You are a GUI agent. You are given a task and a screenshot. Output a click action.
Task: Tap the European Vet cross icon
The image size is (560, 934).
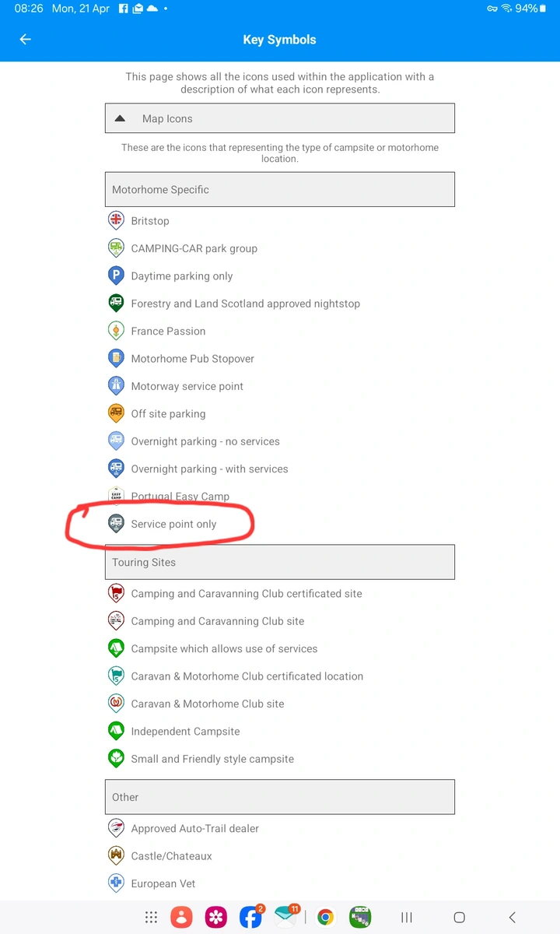tap(116, 883)
